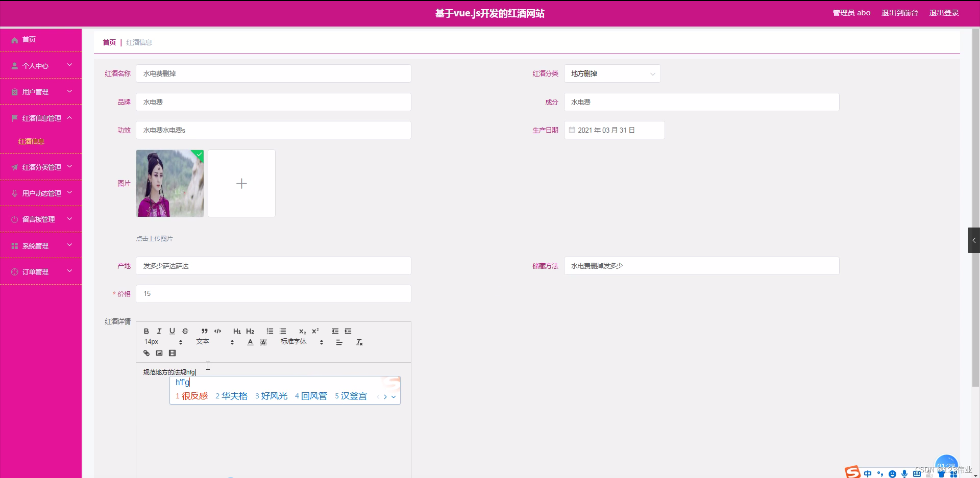Click the green checkmark on uploaded image
980x478 pixels.
pyautogui.click(x=199, y=155)
